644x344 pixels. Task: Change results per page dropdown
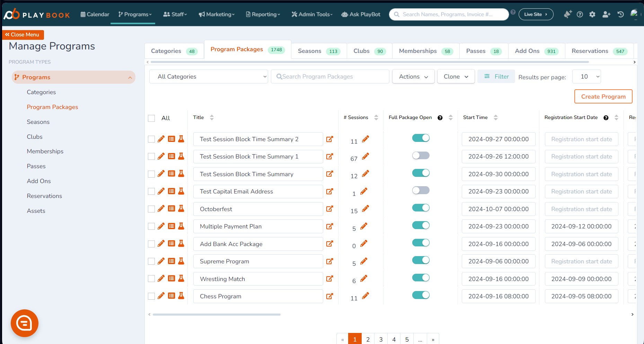click(x=586, y=76)
